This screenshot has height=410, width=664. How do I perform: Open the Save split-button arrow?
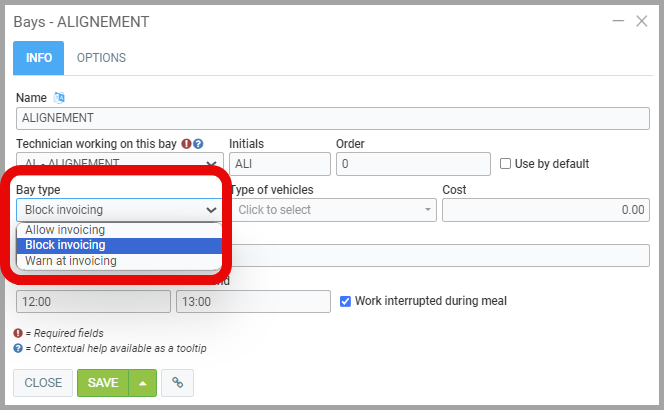click(141, 382)
